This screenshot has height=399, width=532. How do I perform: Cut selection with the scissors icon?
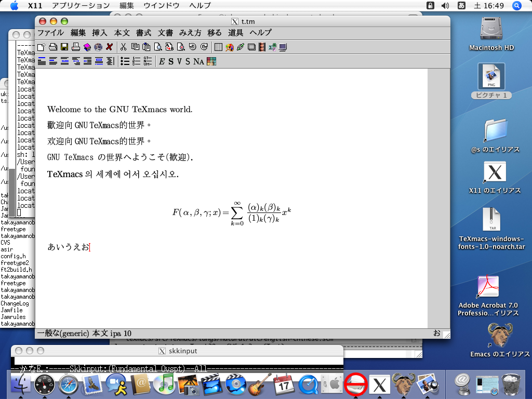coord(124,47)
